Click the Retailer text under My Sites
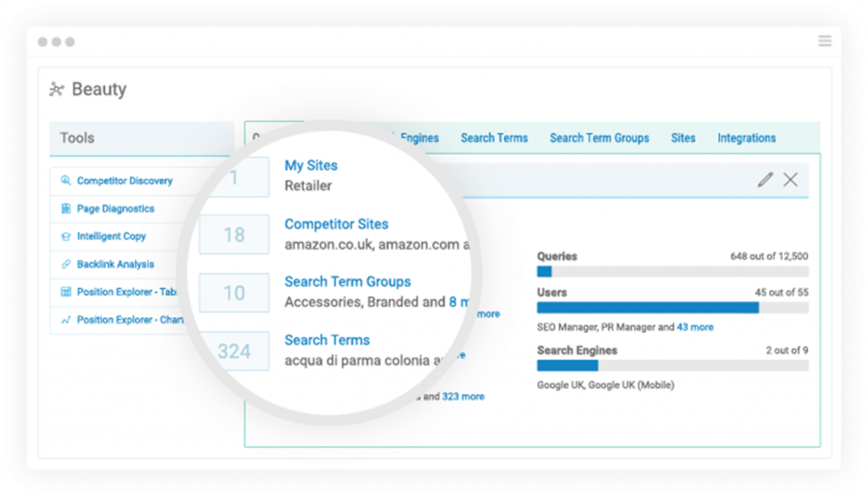Screen dimensions: 868x496 (x=309, y=186)
